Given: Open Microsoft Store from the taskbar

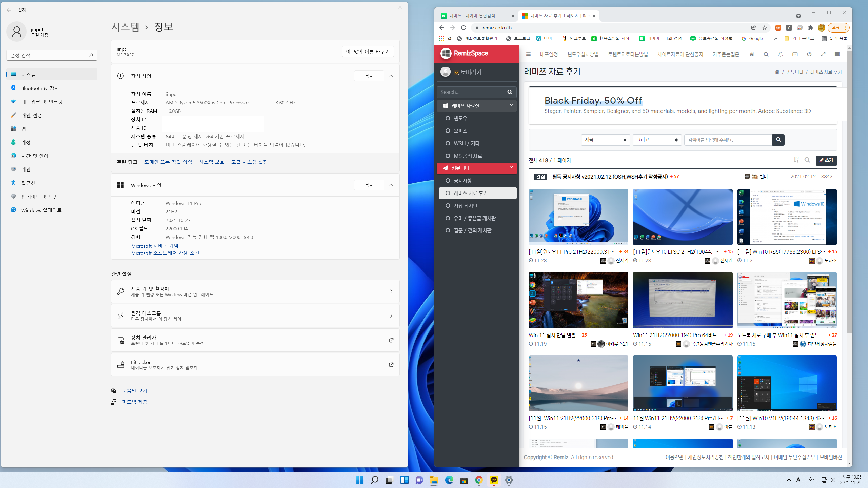Looking at the screenshot, I should pos(464,480).
